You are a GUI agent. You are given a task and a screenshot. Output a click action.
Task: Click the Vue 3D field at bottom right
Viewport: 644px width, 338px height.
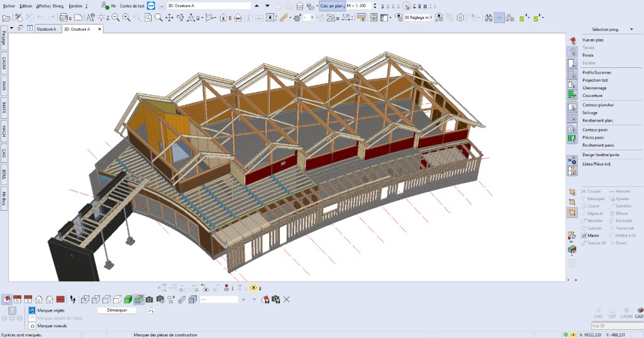pyautogui.click(x=618, y=325)
